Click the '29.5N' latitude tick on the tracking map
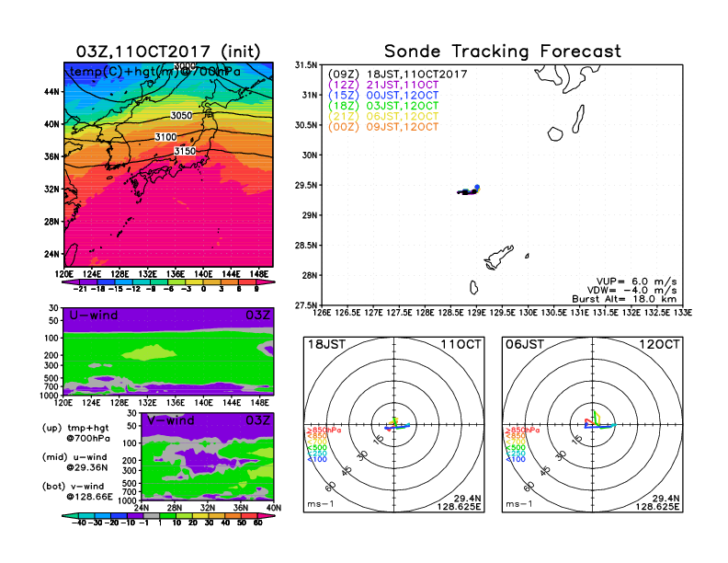This screenshot has height=563, width=728. [306, 185]
